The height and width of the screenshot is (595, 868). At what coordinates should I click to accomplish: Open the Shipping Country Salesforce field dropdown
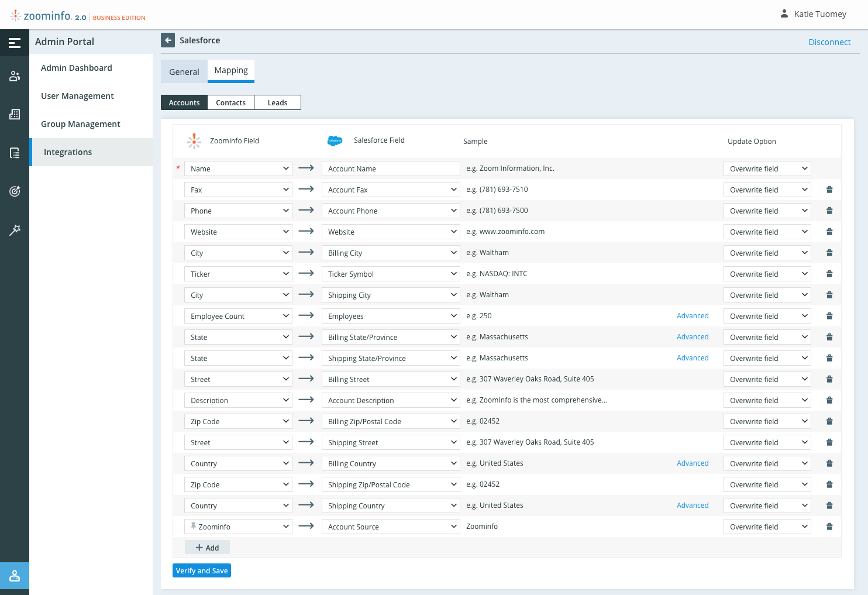[x=391, y=505]
